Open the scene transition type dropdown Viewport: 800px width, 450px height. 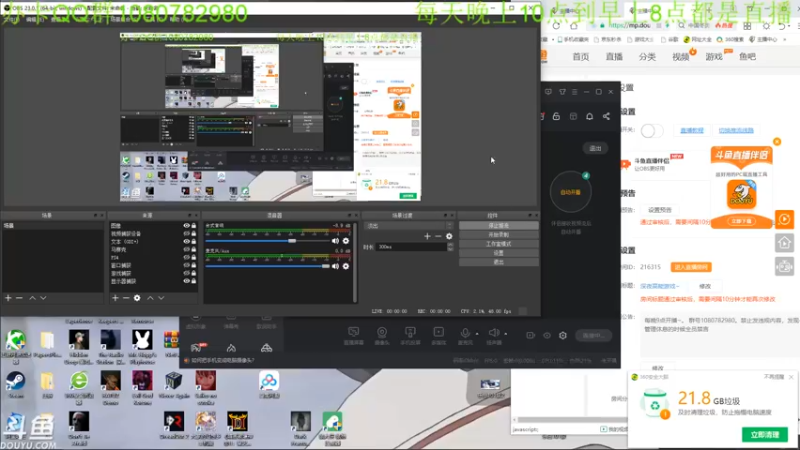[408, 226]
